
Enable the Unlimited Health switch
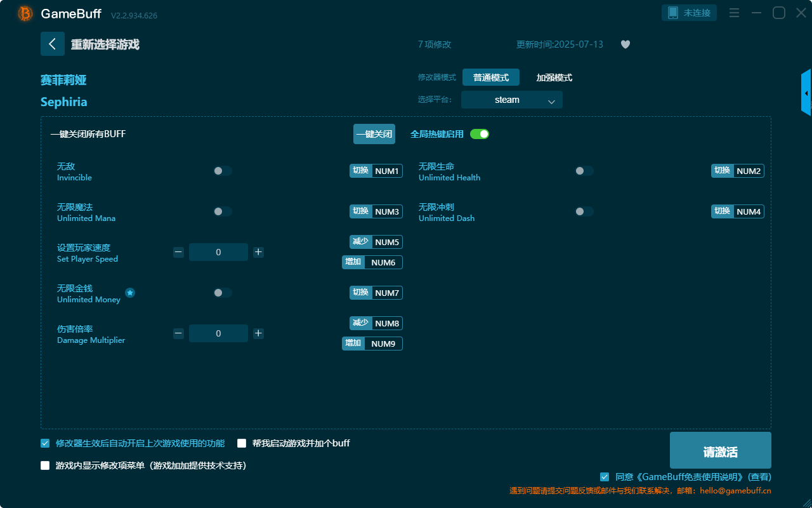point(584,171)
